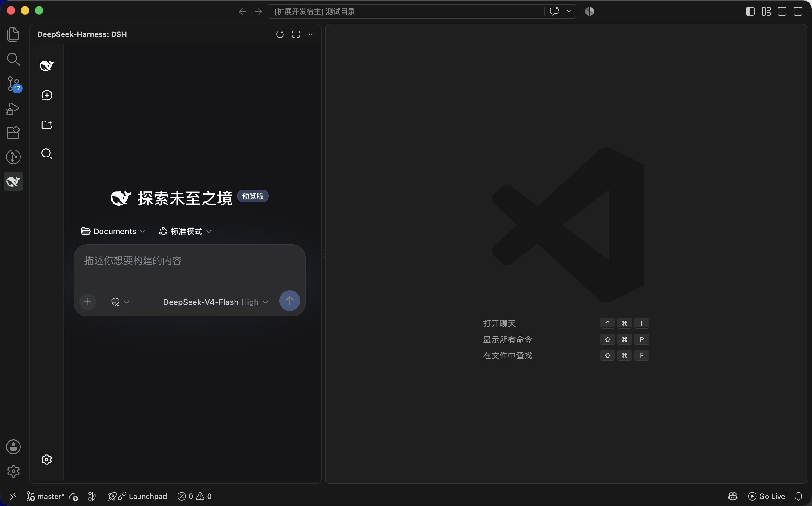This screenshot has width=812, height=506.
Task: Click the 探索未至之境 heading
Action: click(x=185, y=198)
